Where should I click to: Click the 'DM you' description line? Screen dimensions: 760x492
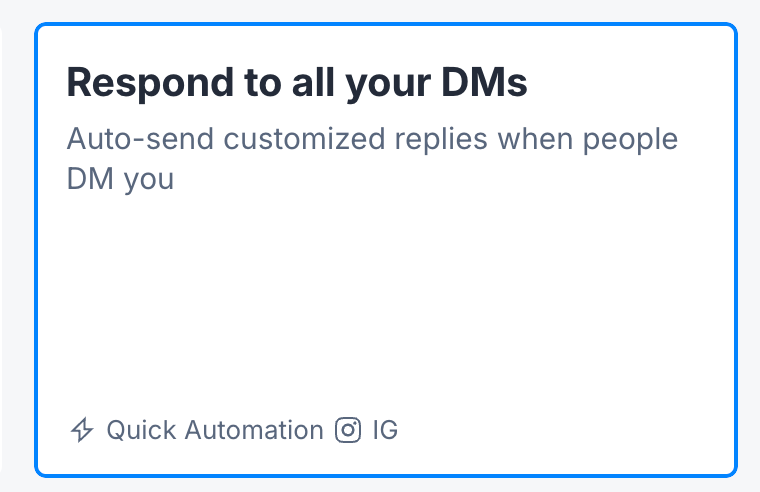(120, 179)
